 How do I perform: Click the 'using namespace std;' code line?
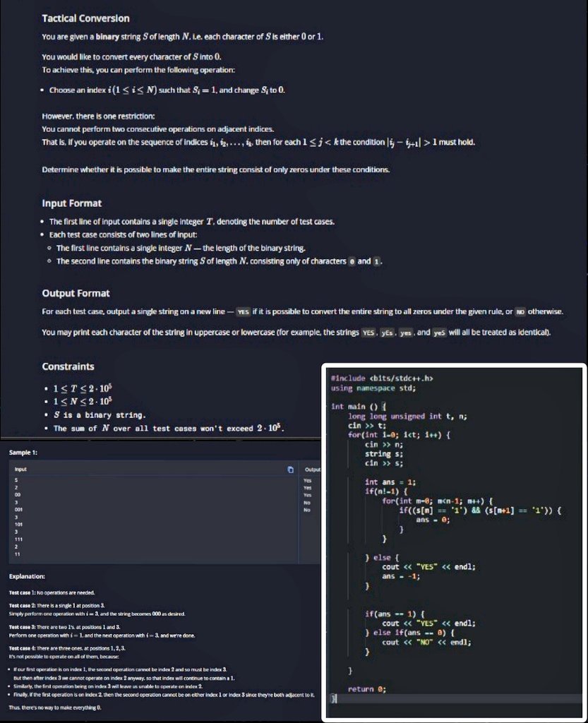pos(373,388)
